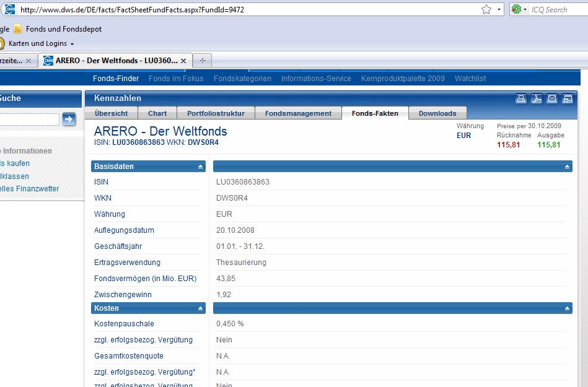
Task: Click the Ertragsverwendung value Thesaurierung
Action: (241, 263)
